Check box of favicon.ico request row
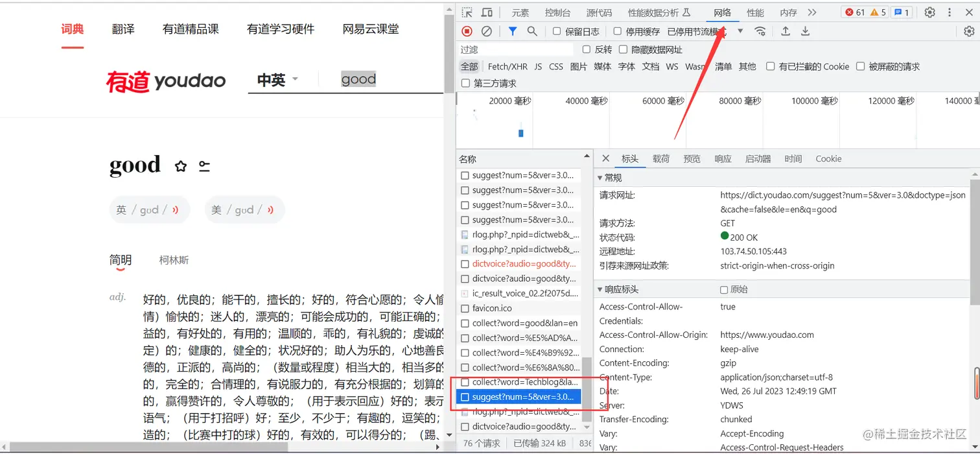980x454 pixels. point(465,308)
